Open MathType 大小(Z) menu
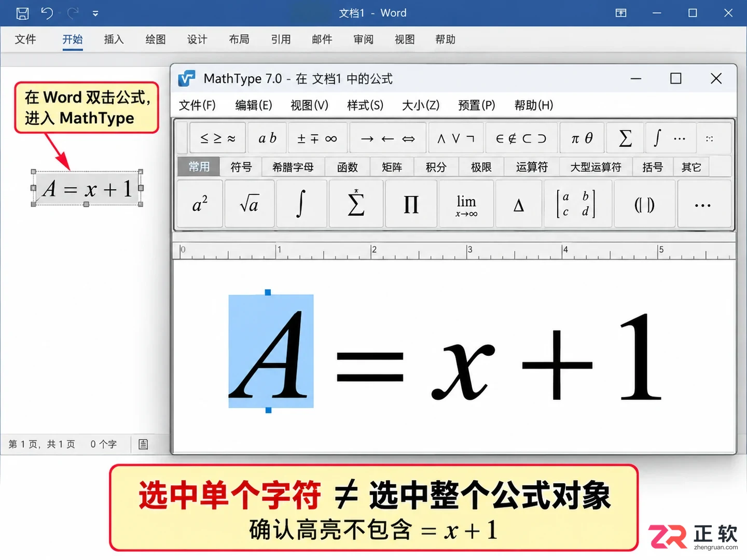This screenshot has height=560, width=747. (421, 105)
